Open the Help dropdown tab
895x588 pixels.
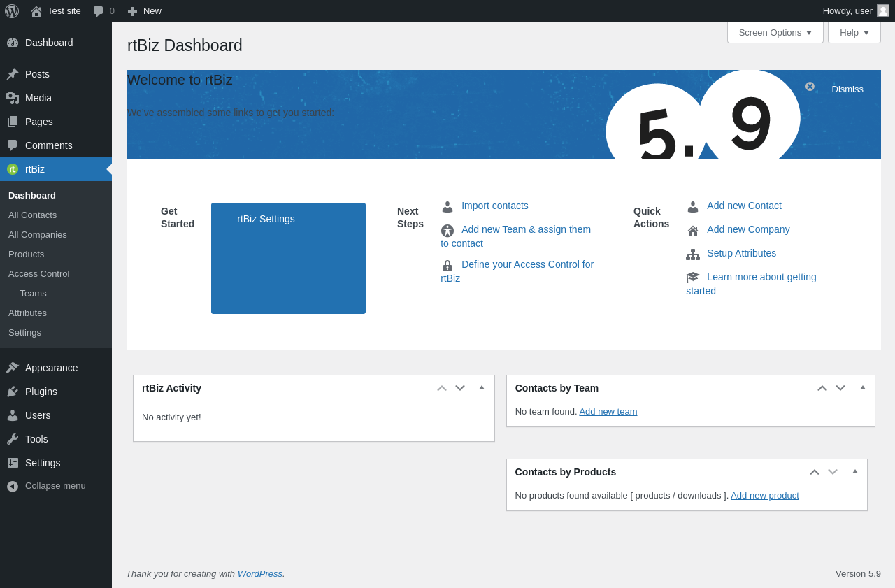[x=854, y=32]
